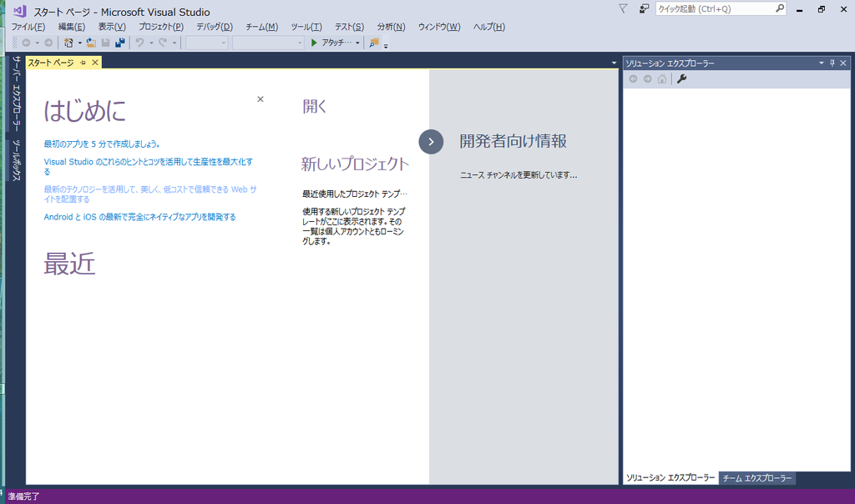
Task: Click the Save All icon
Action: point(120,43)
